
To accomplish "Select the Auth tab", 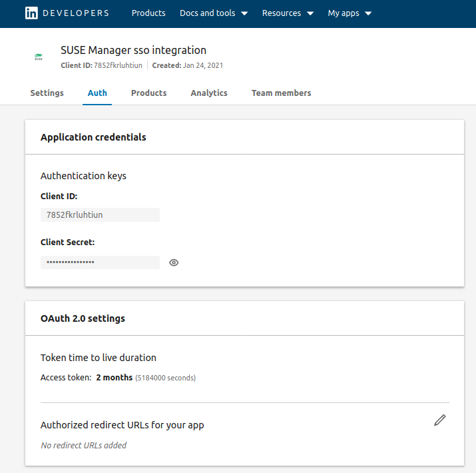I will coord(97,93).
